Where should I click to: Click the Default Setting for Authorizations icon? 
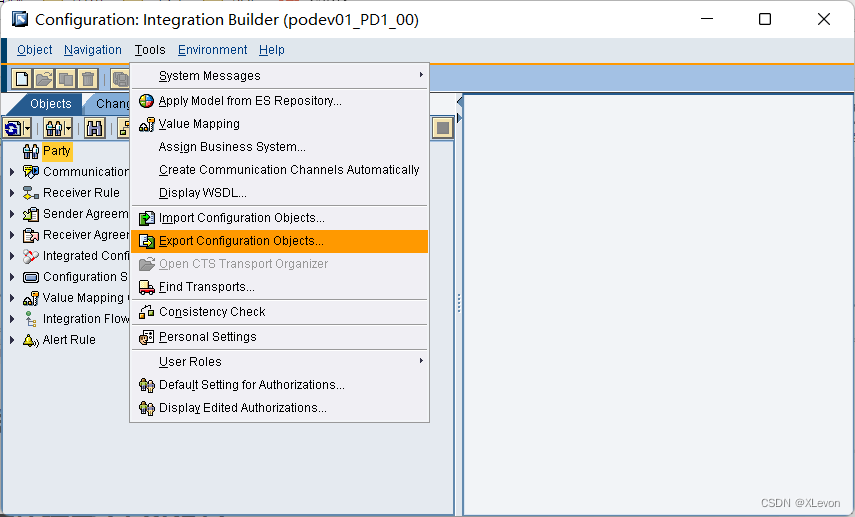click(x=146, y=386)
